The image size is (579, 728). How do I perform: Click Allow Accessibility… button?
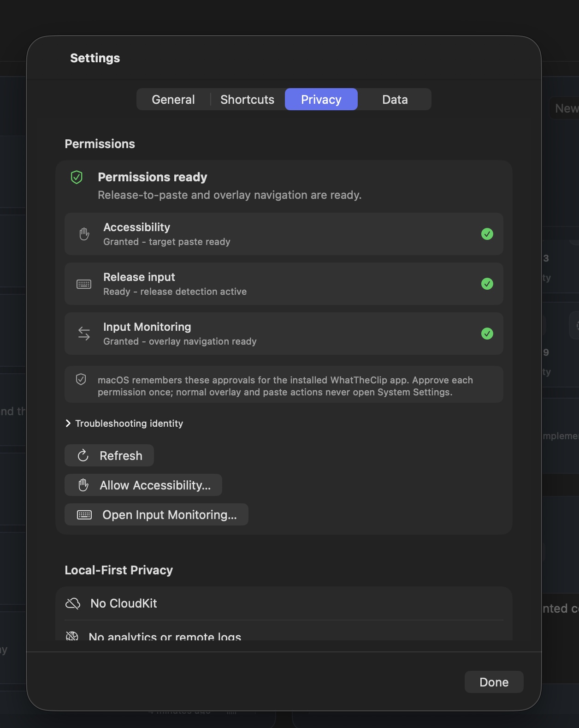pos(143,485)
